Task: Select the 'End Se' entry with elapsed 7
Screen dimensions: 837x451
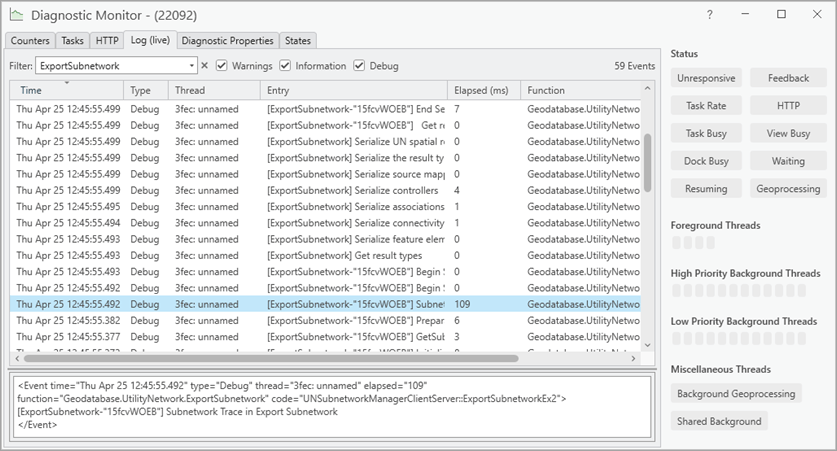Action: (x=325, y=109)
